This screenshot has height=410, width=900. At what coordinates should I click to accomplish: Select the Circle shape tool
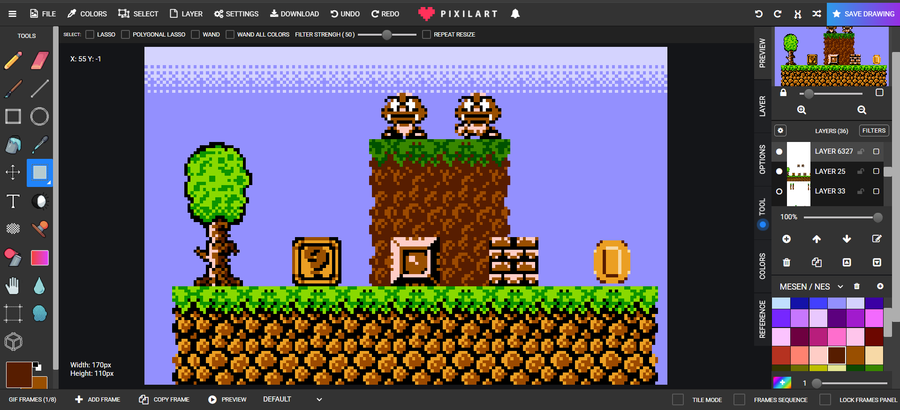(40, 117)
